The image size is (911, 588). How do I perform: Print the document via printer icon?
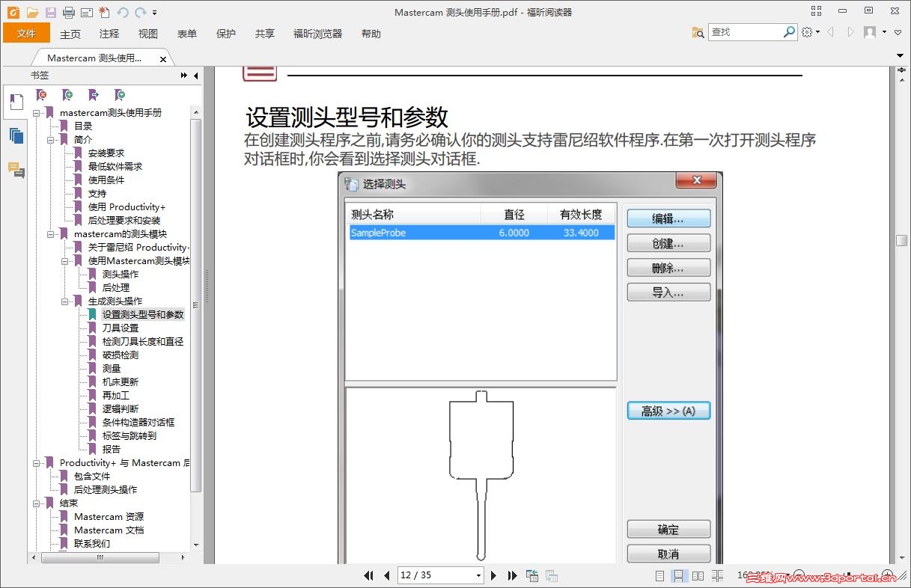point(69,12)
